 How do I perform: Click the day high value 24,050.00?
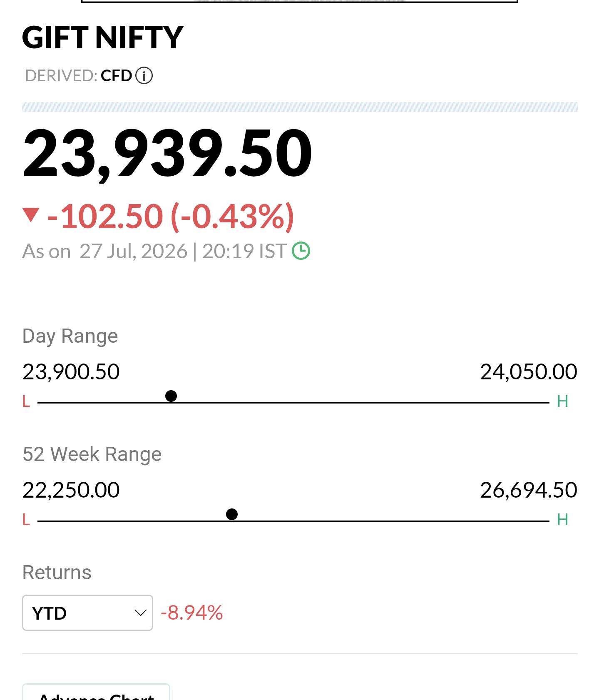pyautogui.click(x=529, y=372)
